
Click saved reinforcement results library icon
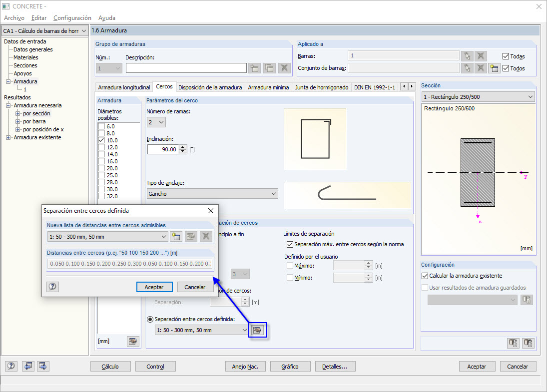coord(527,300)
